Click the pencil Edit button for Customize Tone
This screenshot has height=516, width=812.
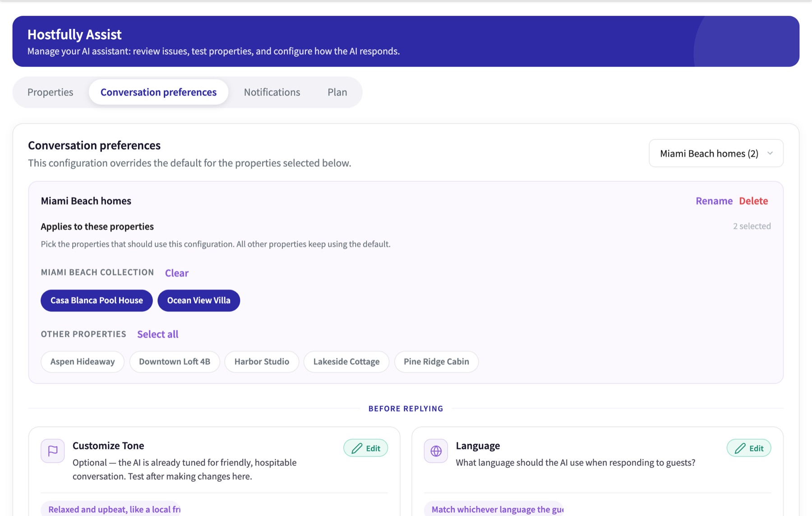365,448
